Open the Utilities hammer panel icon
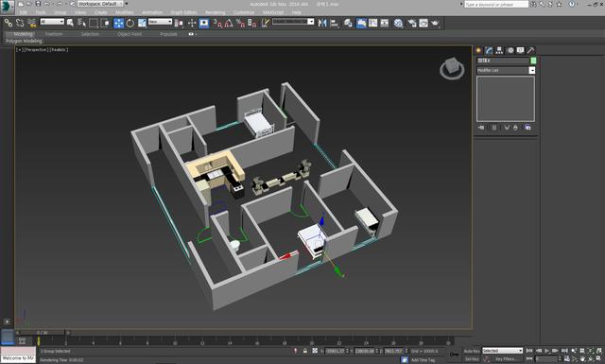The width and height of the screenshot is (605, 364). (x=531, y=50)
